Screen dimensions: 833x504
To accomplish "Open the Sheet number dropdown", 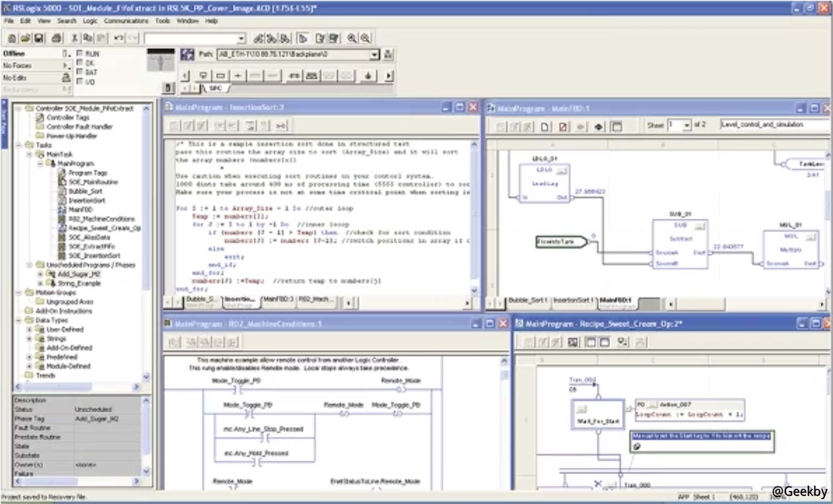I will (x=687, y=125).
